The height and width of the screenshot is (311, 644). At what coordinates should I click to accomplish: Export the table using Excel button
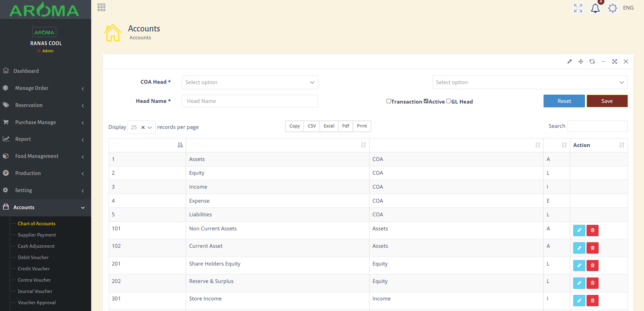click(x=329, y=126)
